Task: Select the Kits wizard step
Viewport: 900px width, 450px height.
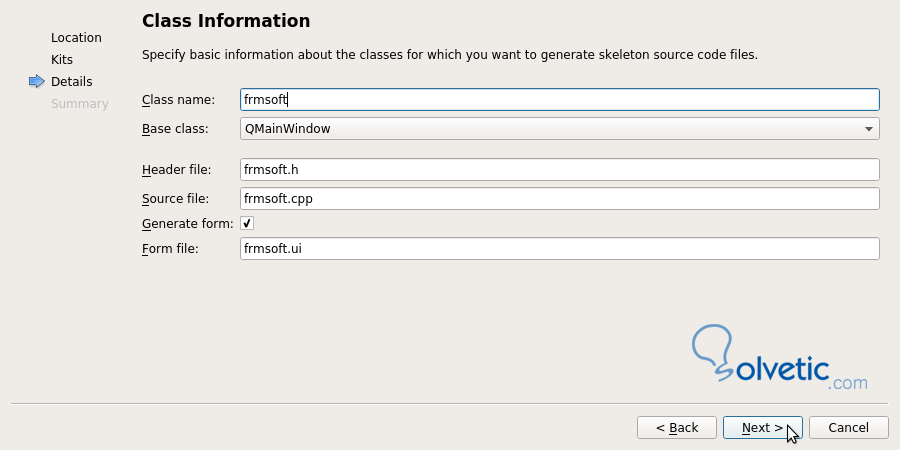Action: click(62, 60)
